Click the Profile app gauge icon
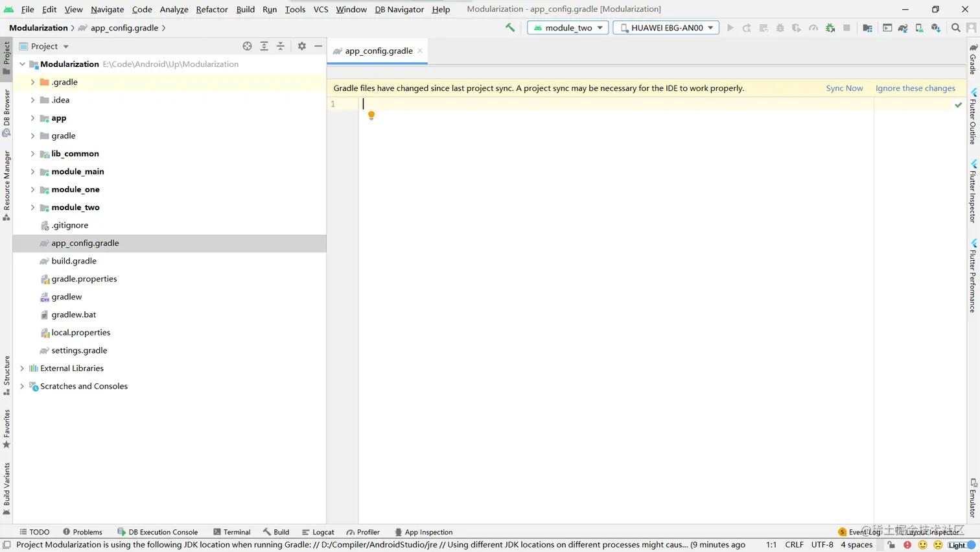 813,28
